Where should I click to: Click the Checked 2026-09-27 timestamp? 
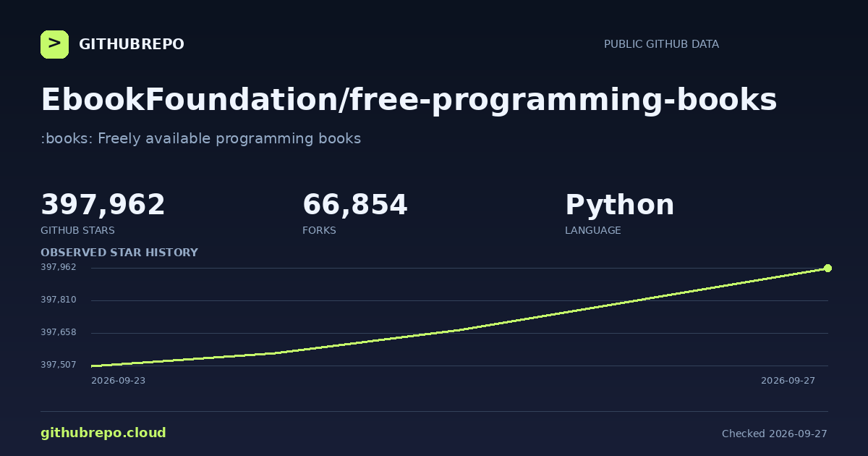[x=774, y=434]
